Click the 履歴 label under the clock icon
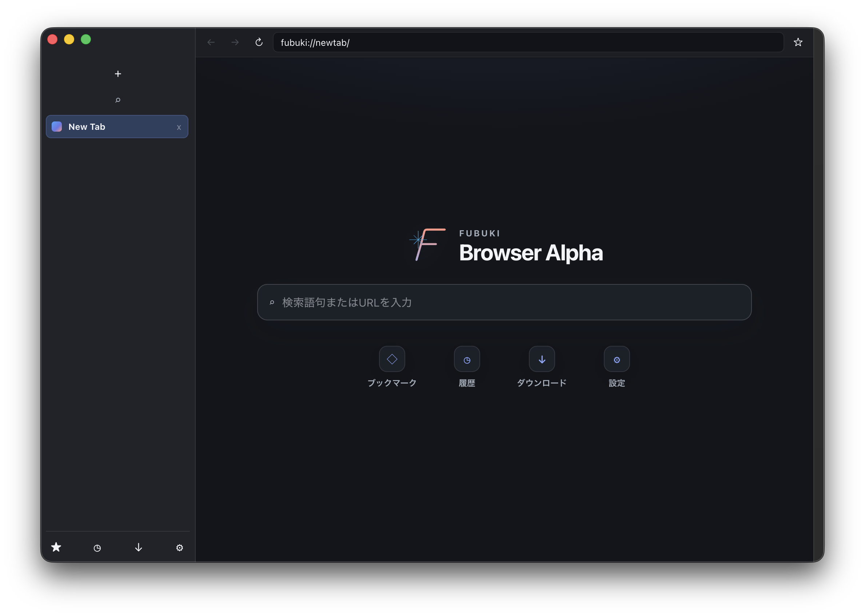 (x=467, y=383)
